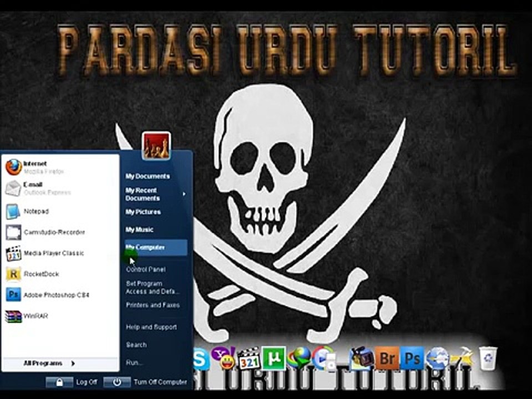Open My Documents

[147, 176]
